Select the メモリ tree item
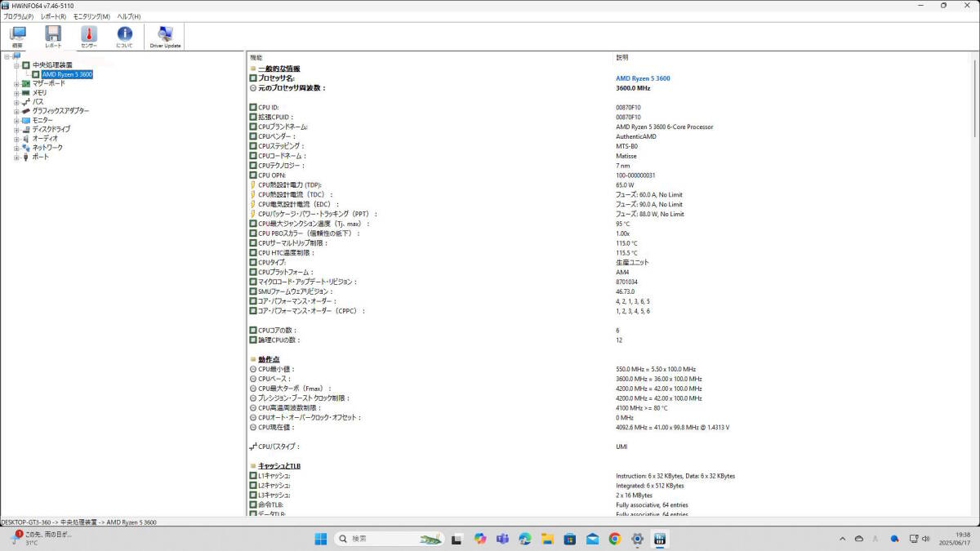 pos(40,92)
